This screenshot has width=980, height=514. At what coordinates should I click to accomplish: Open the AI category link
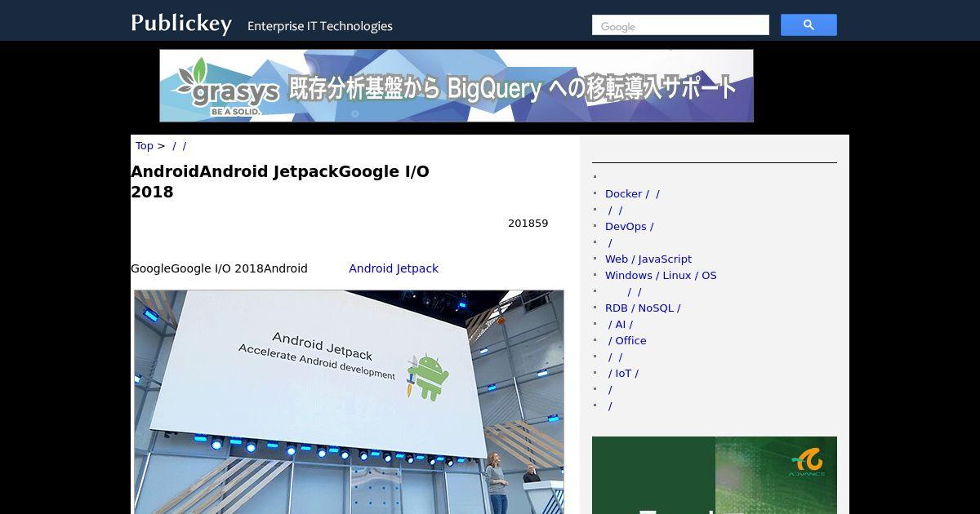coord(620,325)
